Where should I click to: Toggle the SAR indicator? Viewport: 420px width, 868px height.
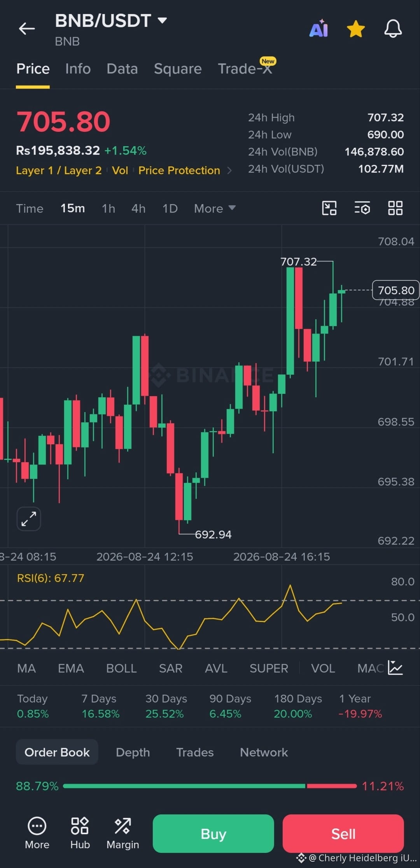pos(171,668)
